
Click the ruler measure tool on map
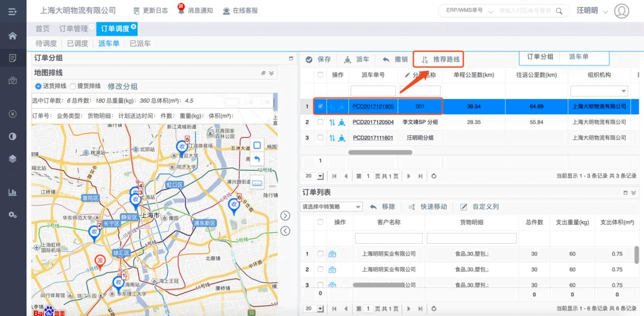pyautogui.click(x=257, y=182)
